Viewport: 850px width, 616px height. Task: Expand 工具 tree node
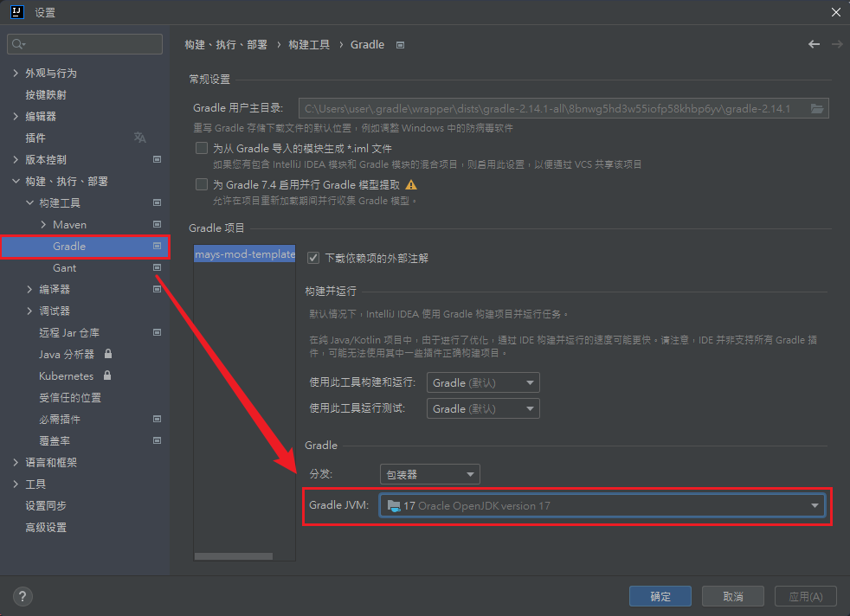click(x=16, y=484)
